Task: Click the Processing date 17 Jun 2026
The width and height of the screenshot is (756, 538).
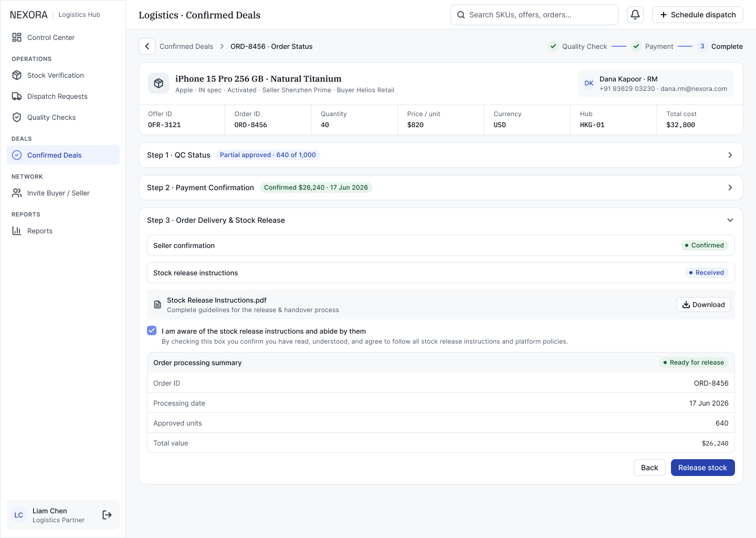Action: point(709,403)
